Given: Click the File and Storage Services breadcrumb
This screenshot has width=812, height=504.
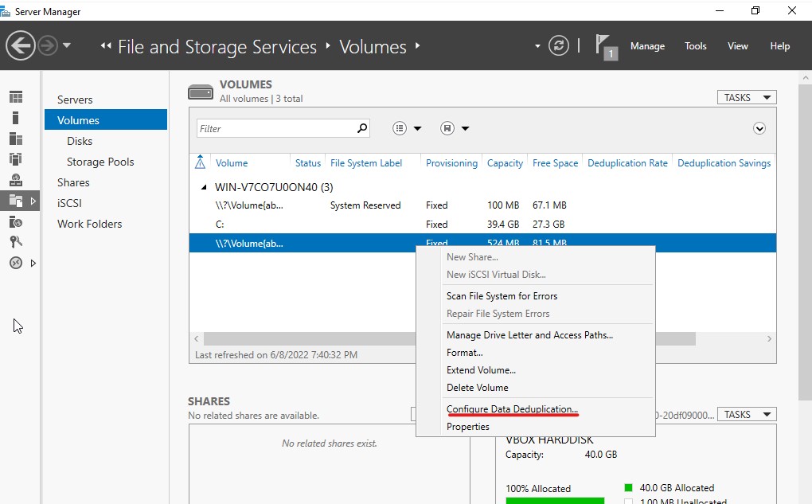Looking at the screenshot, I should click(217, 47).
